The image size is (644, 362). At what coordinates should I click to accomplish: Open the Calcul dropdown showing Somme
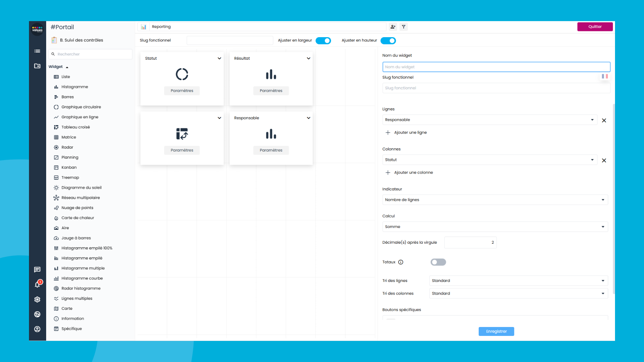[494, 226]
